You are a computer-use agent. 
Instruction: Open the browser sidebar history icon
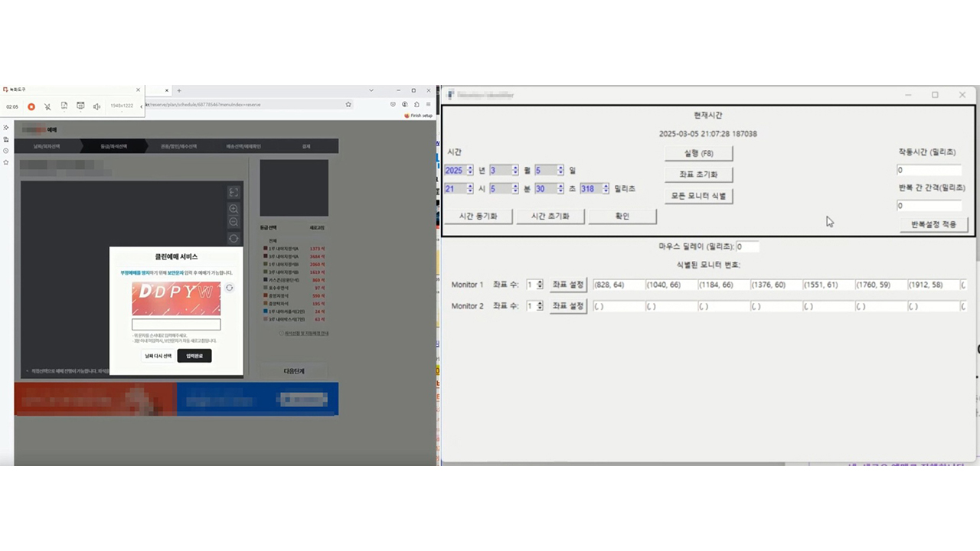click(x=6, y=151)
